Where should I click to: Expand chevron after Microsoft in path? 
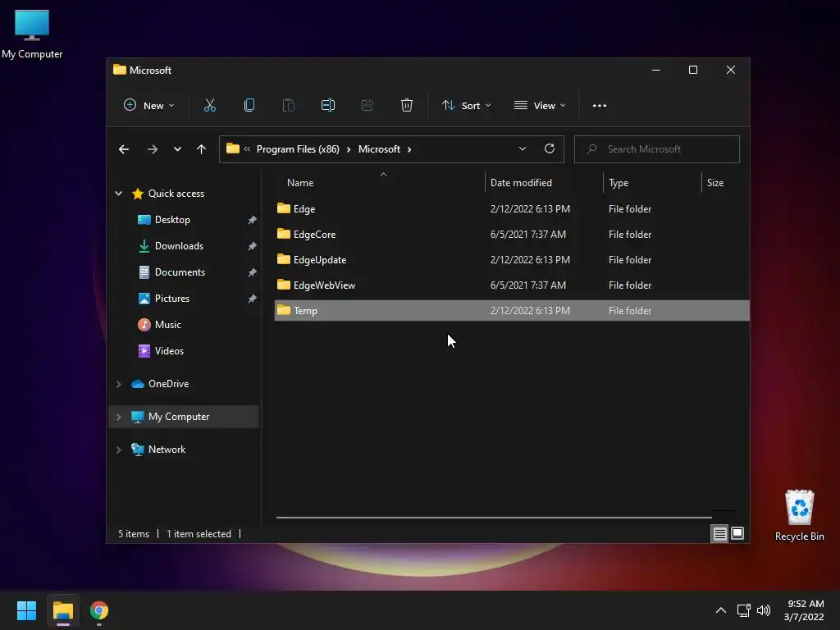(409, 149)
